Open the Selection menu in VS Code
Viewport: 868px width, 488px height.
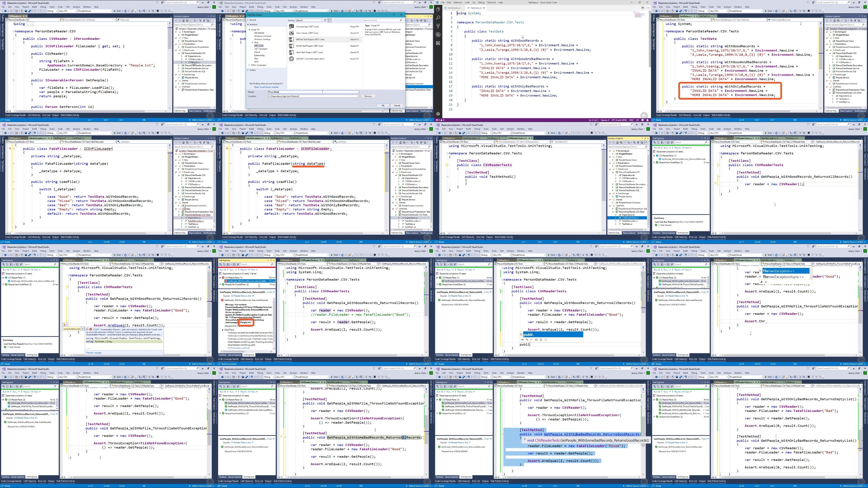[458, 2]
